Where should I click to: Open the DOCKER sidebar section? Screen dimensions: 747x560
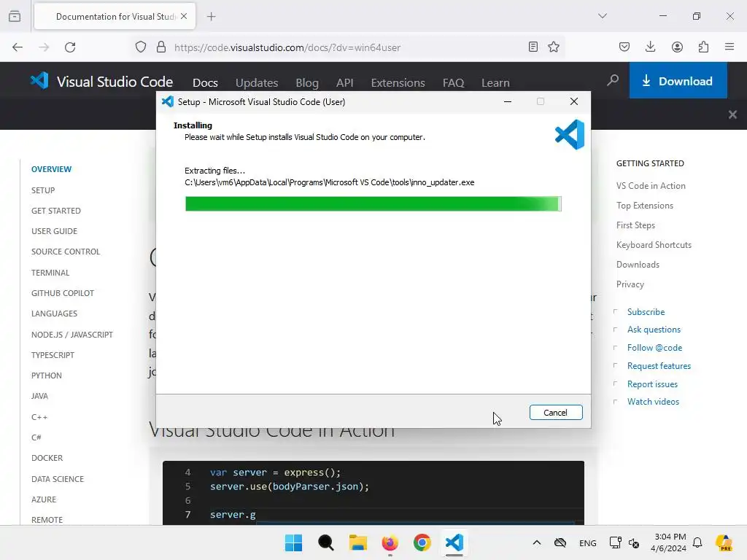coord(47,458)
